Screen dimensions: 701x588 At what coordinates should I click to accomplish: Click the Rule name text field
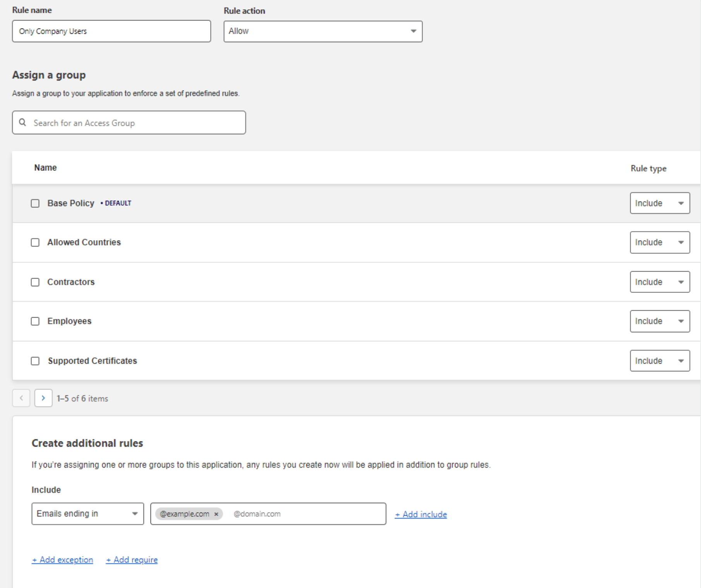(x=111, y=31)
